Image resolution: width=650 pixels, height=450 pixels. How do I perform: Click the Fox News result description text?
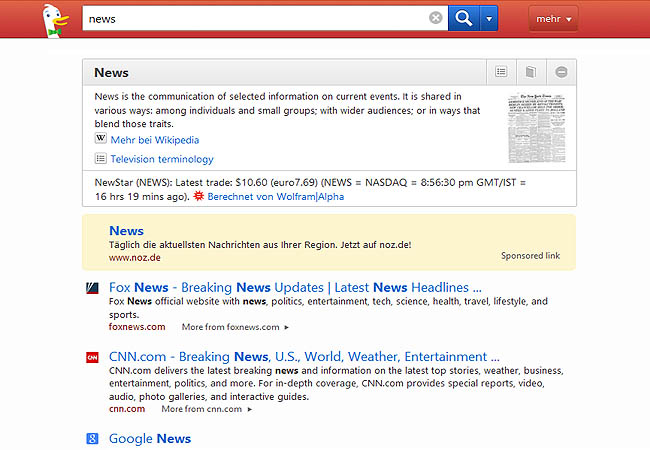coord(328,308)
